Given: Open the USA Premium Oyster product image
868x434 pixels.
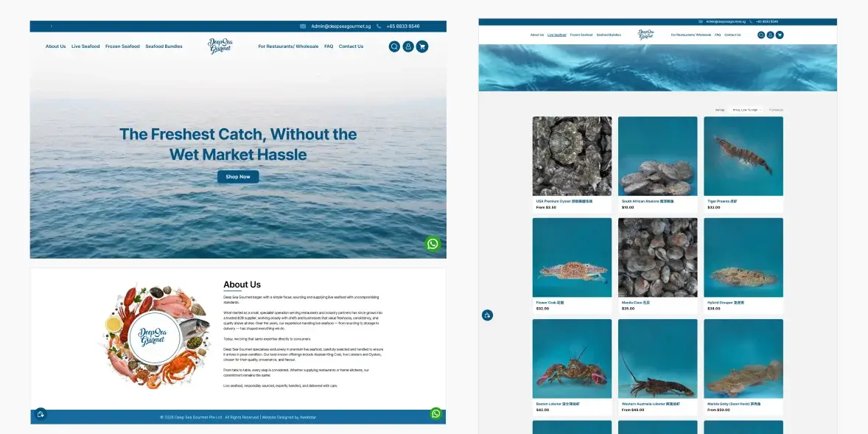Looking at the screenshot, I should 572,156.
